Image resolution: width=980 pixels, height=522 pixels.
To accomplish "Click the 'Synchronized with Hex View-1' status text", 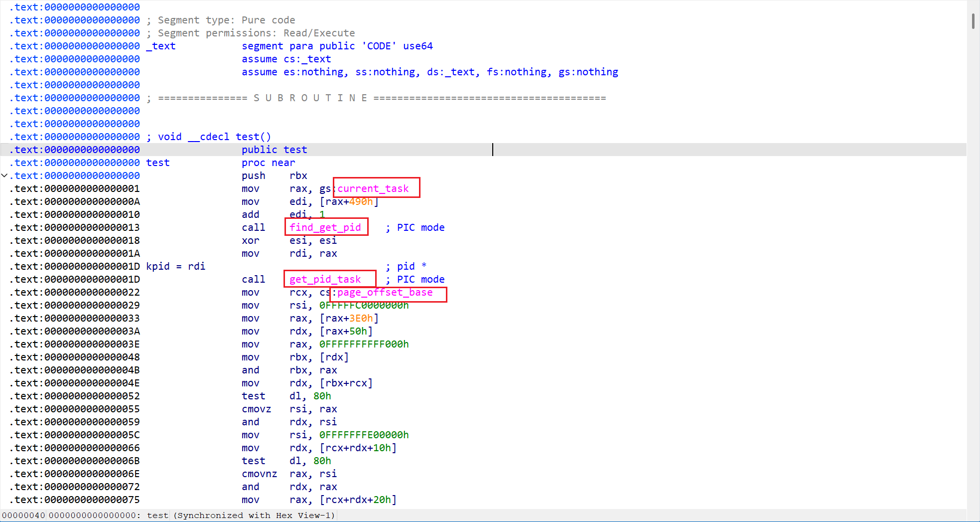I will click(x=254, y=515).
